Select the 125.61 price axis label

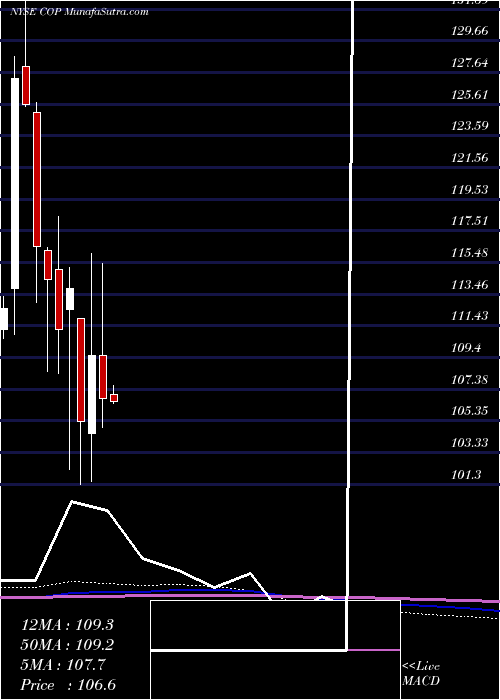[x=470, y=95]
